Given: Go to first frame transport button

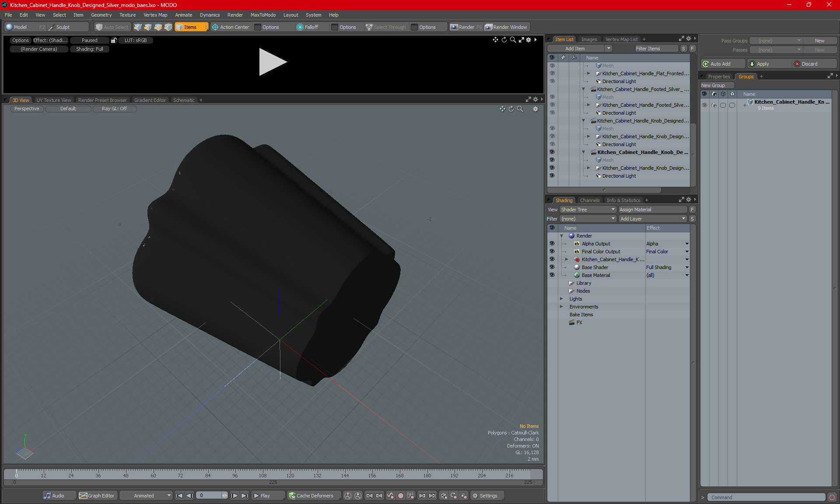Looking at the screenshot, I should (x=179, y=496).
